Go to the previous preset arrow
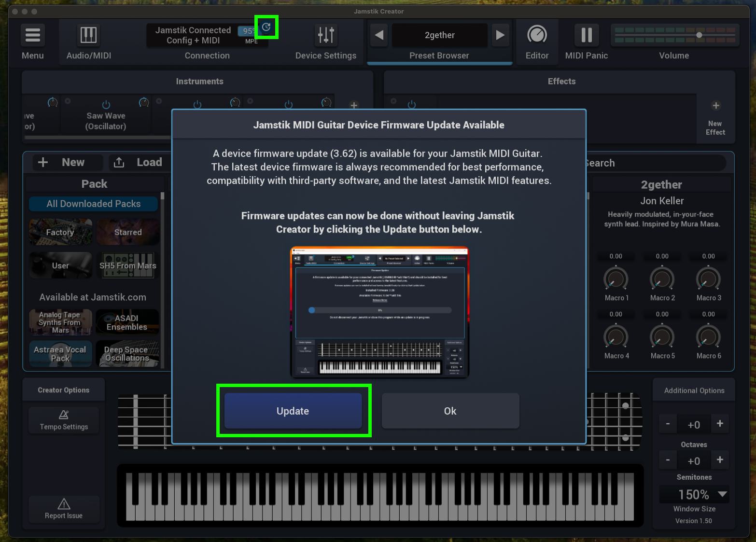 point(379,35)
